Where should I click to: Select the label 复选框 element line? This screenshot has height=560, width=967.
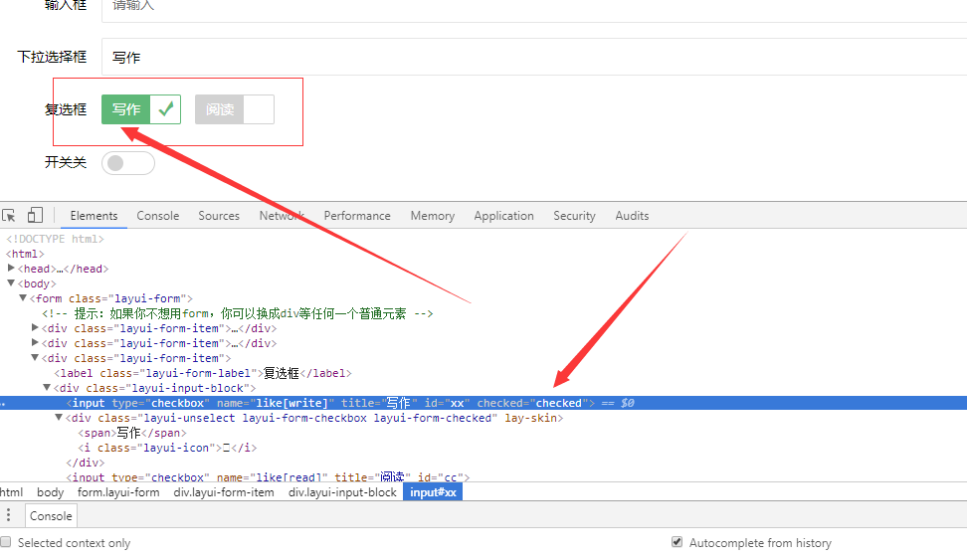point(203,373)
